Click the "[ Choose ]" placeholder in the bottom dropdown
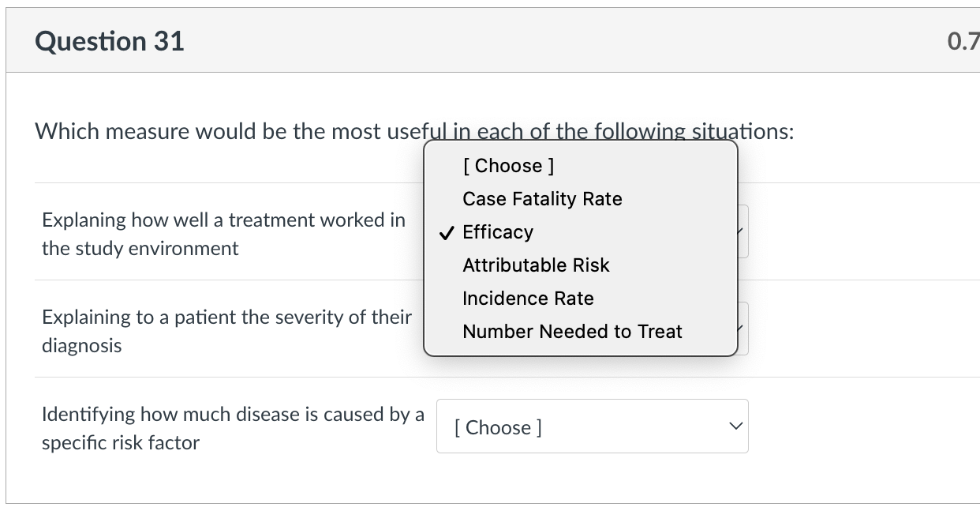The image size is (980, 526). (498, 427)
